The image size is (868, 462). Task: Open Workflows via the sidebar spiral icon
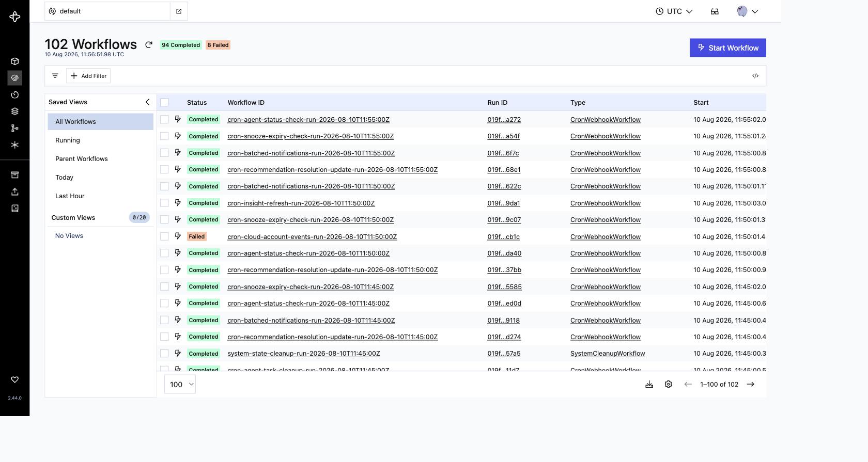(x=15, y=78)
